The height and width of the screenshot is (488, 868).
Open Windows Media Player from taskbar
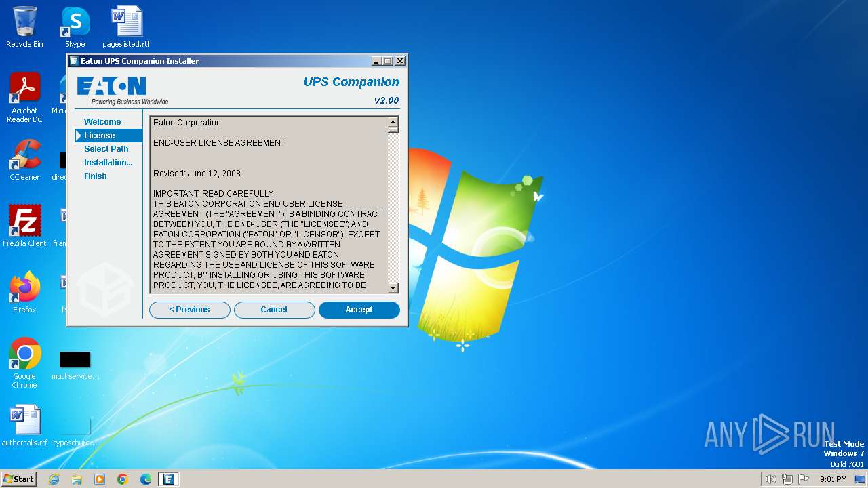click(x=100, y=479)
